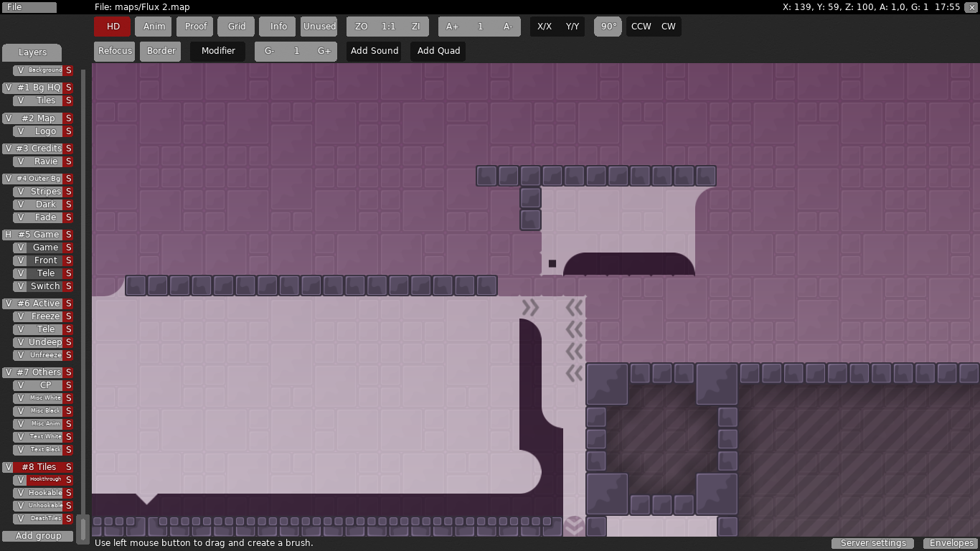Click the ZI zoom in button
Screen dimensions: 980x551
415,27
